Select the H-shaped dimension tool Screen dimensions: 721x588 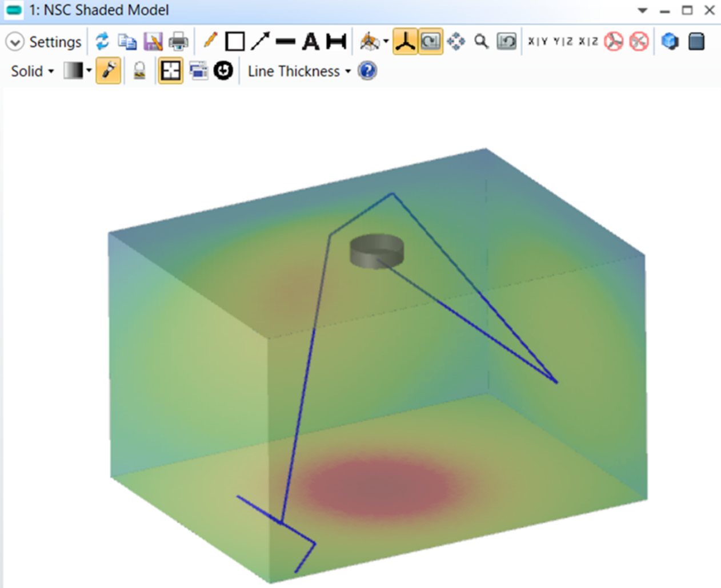pos(336,42)
